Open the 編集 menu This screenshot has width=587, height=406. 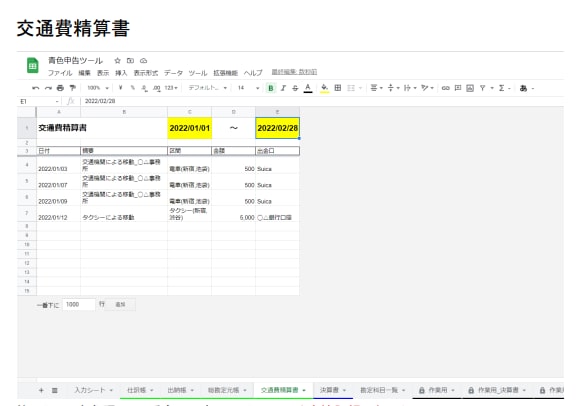pos(85,73)
